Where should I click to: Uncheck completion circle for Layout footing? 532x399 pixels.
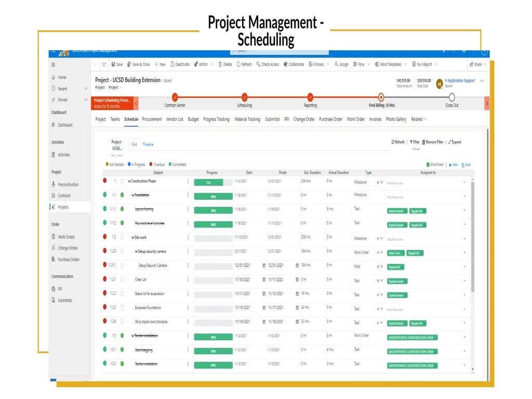point(122,209)
